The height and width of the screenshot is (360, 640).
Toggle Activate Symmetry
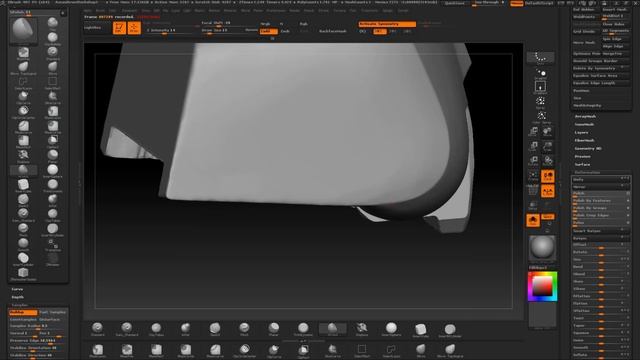coord(387,24)
